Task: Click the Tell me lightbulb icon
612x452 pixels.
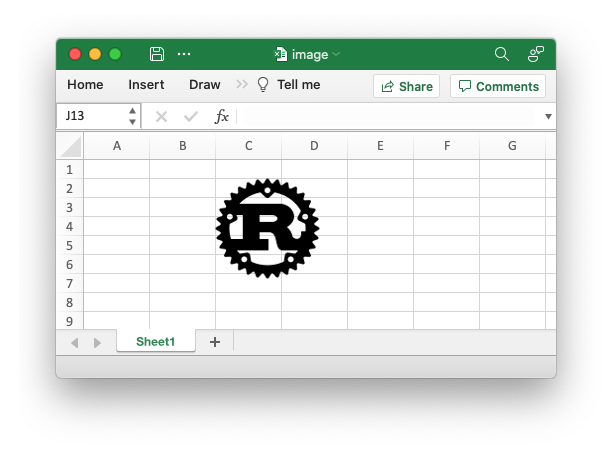Action: tap(263, 84)
